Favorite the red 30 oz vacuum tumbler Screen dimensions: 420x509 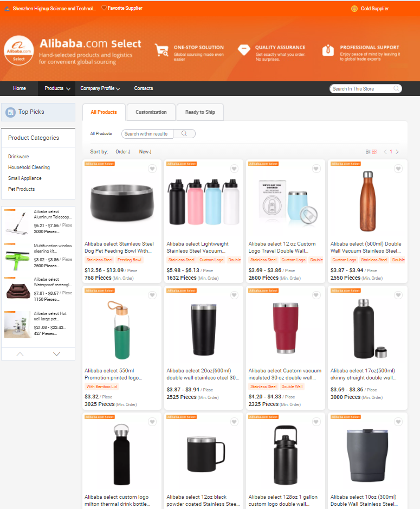click(316, 295)
